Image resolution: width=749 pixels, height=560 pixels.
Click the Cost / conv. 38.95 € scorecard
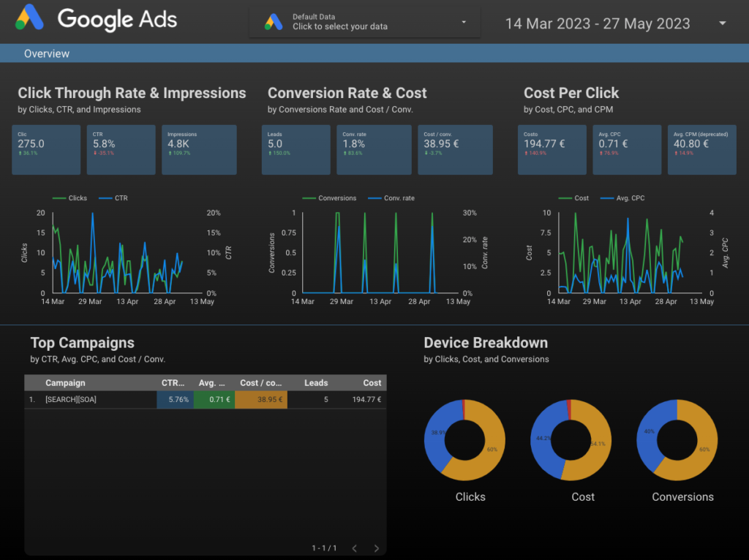click(x=455, y=149)
